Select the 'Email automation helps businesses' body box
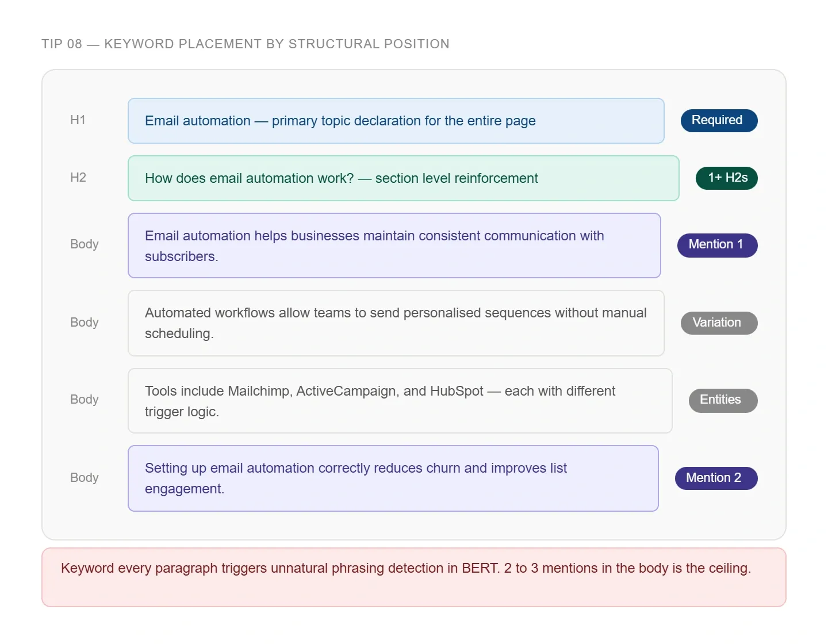 pos(394,246)
